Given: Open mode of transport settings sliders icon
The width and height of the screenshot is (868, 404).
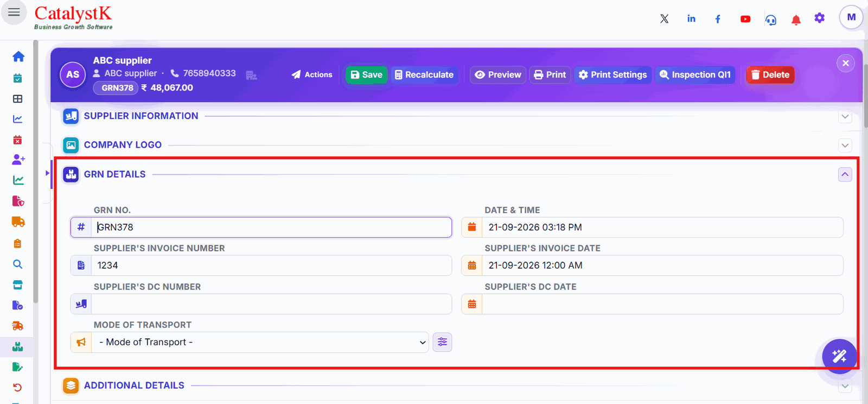Looking at the screenshot, I should [442, 342].
